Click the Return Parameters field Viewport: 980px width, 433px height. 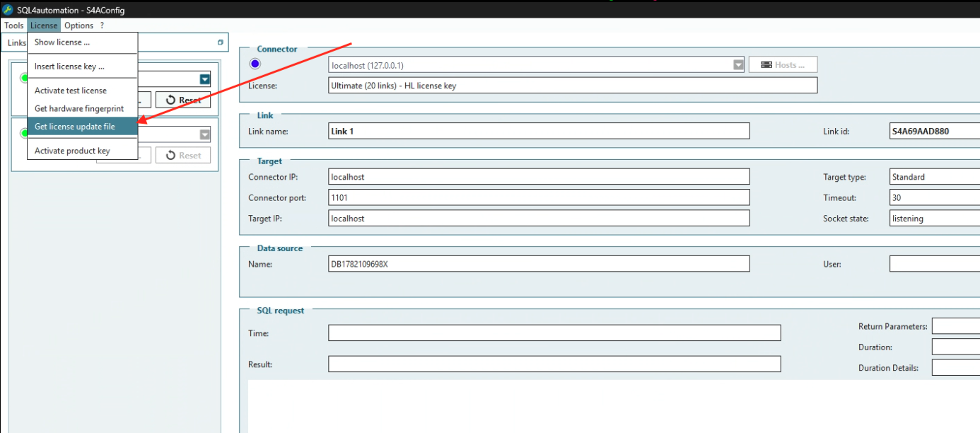click(x=955, y=326)
